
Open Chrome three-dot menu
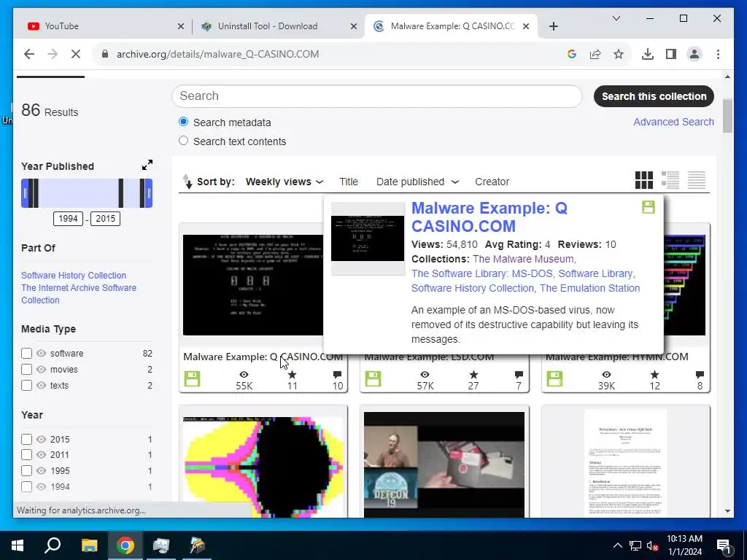(718, 54)
